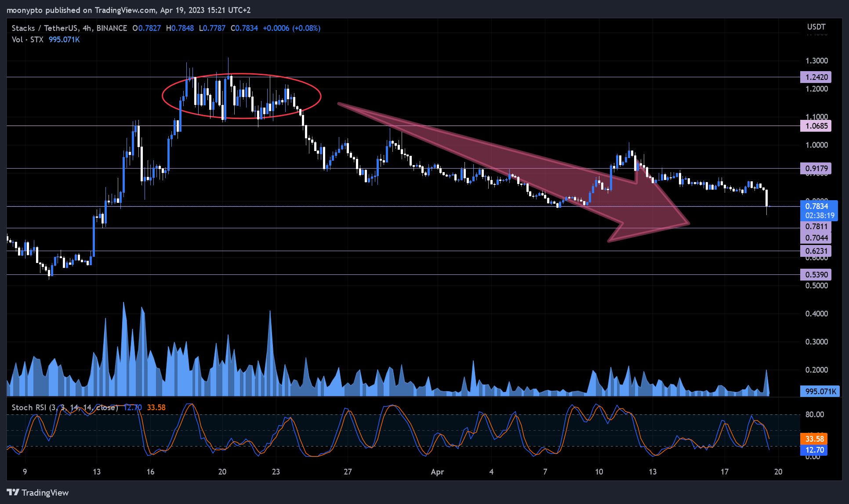This screenshot has height=504, width=849.
Task: Click the Stoch RSI 33.58 orange axis label
Action: [x=814, y=439]
